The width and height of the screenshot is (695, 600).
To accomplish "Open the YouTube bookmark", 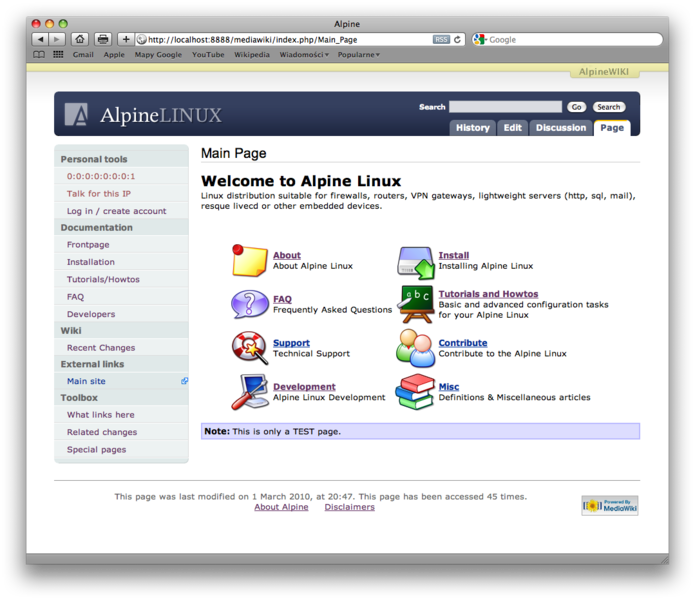I will (208, 55).
